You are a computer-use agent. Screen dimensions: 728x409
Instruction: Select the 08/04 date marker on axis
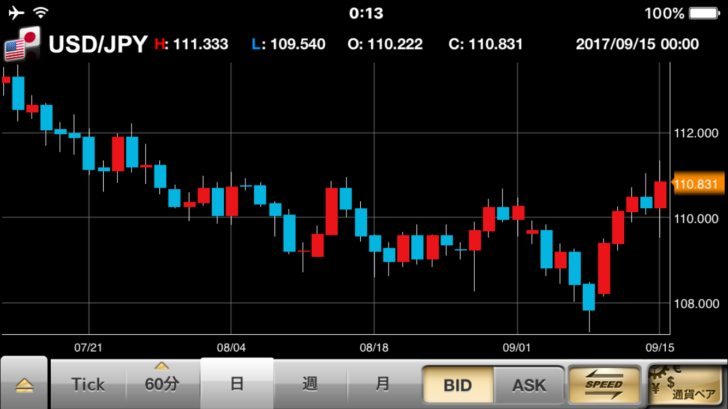tap(231, 348)
